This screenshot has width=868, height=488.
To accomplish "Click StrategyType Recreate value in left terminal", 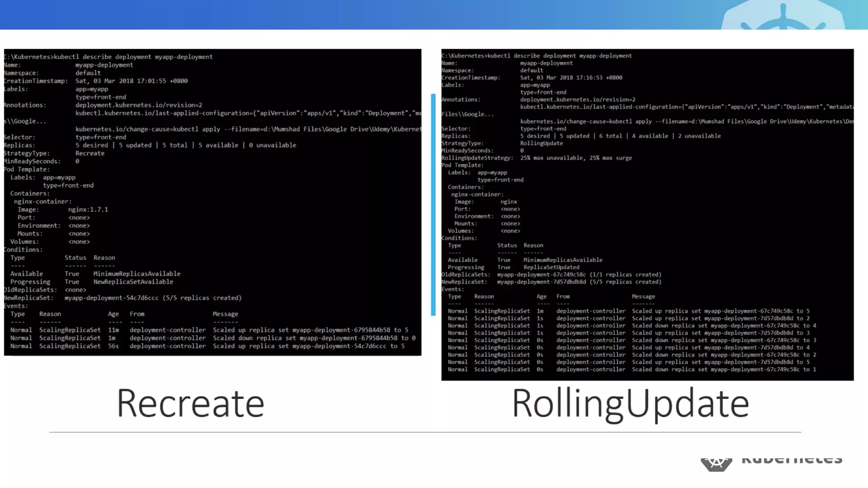I will pos(90,153).
